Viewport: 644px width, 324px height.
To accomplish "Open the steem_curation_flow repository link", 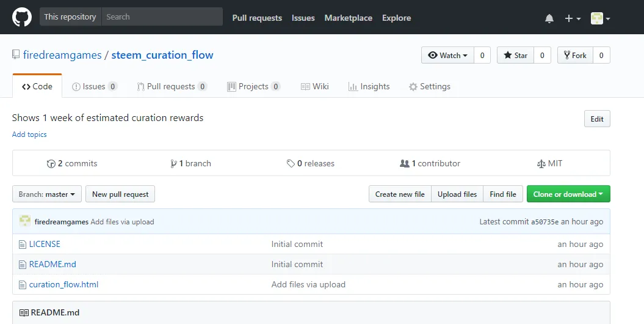I will [162, 54].
